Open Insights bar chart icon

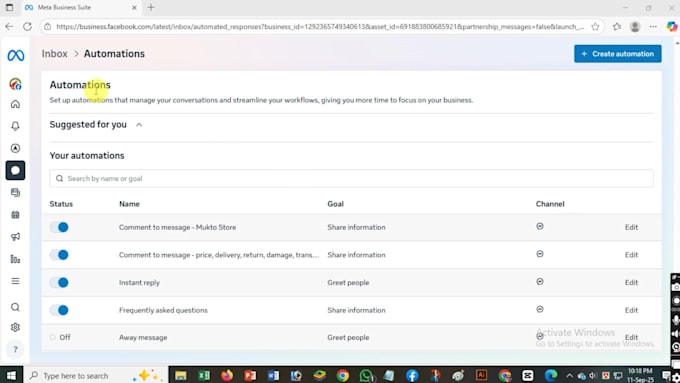tap(15, 259)
